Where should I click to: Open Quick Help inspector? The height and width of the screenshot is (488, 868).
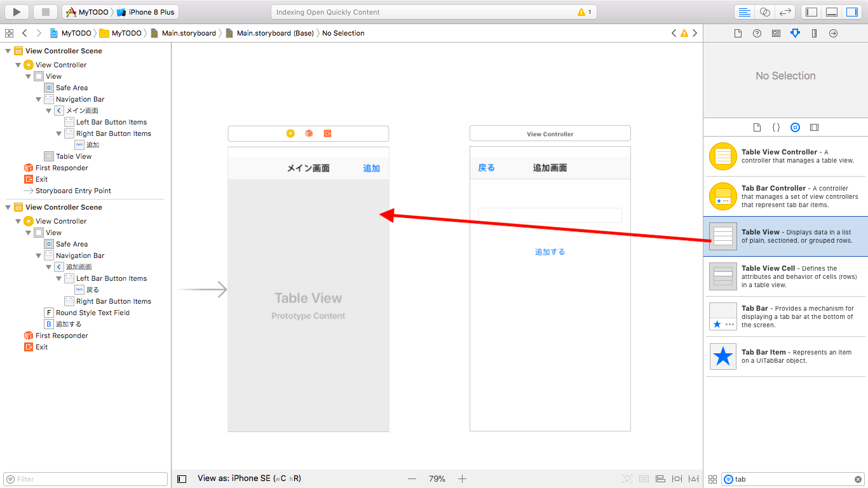(757, 33)
